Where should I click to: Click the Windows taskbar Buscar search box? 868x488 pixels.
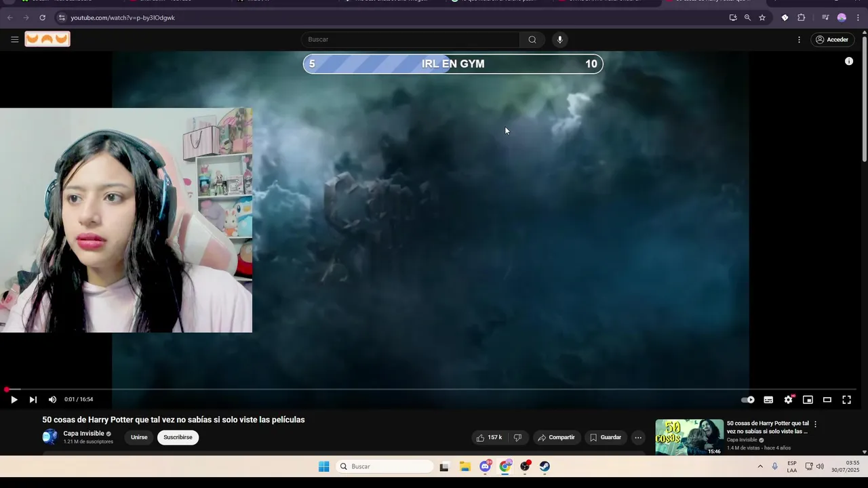tap(385, 466)
